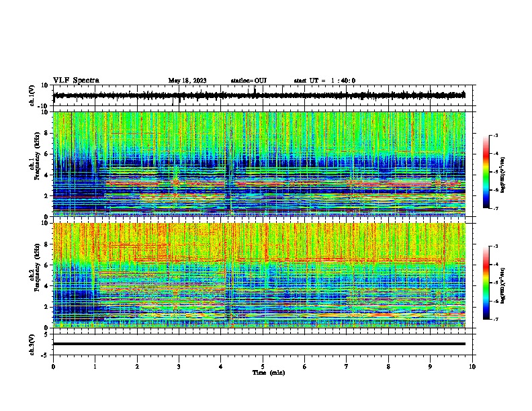Click the "ch.3(V)" axis label

pos(32,345)
